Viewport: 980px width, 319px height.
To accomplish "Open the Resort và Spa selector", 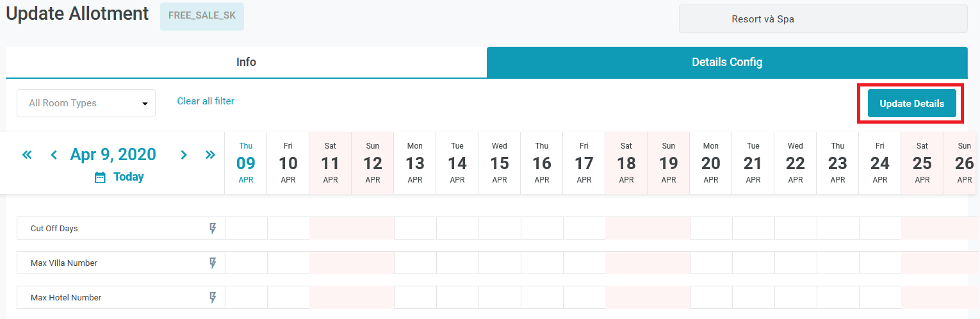I will click(823, 19).
